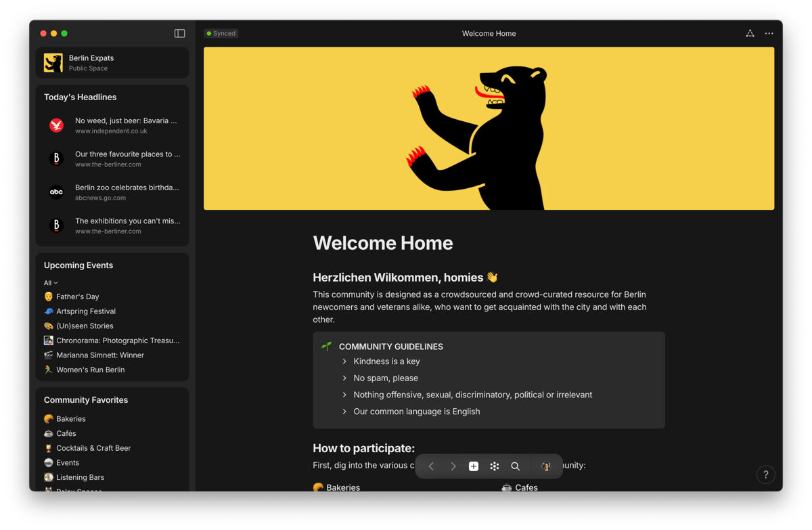The width and height of the screenshot is (812, 530).
Task: Click the yellow Berlin bear cover image
Action: 489,129
